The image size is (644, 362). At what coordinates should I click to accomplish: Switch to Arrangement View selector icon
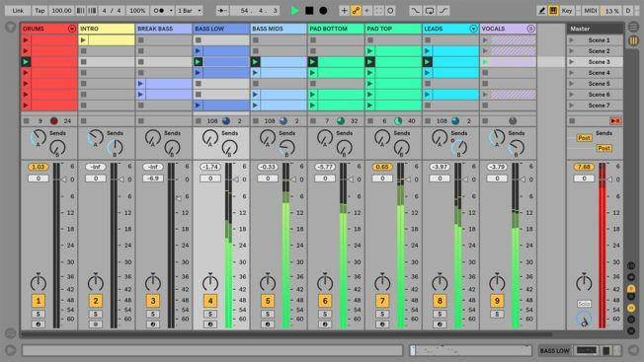tap(633, 27)
